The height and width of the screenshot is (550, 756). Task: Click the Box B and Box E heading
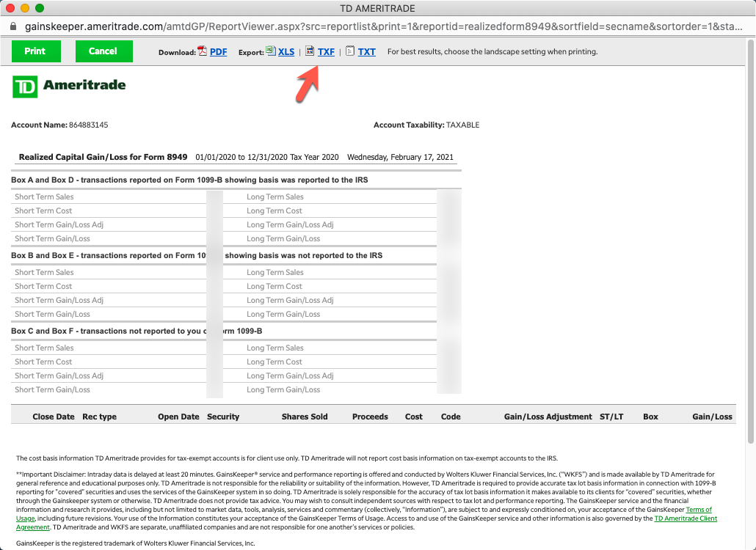point(197,255)
